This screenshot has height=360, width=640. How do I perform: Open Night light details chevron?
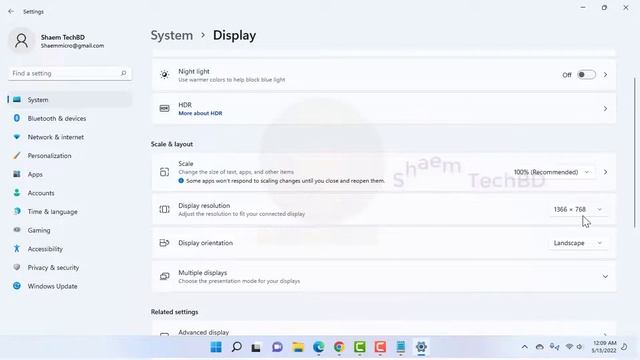605,75
